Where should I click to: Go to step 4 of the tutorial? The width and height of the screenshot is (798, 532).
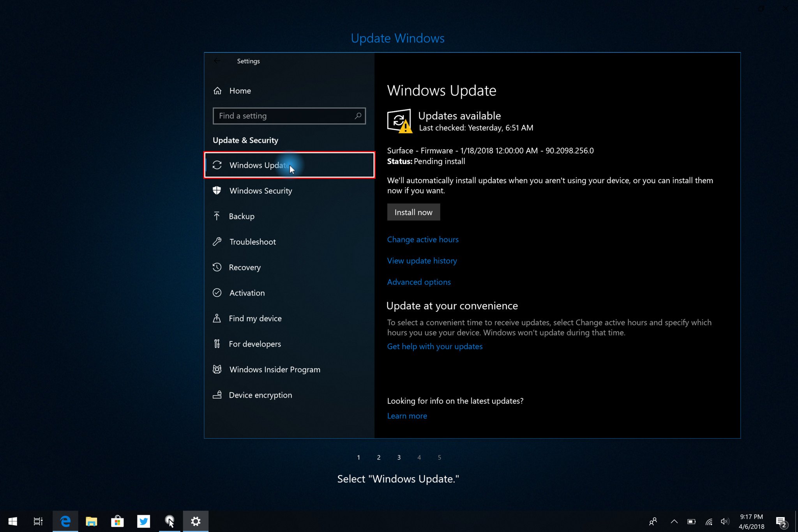click(419, 457)
